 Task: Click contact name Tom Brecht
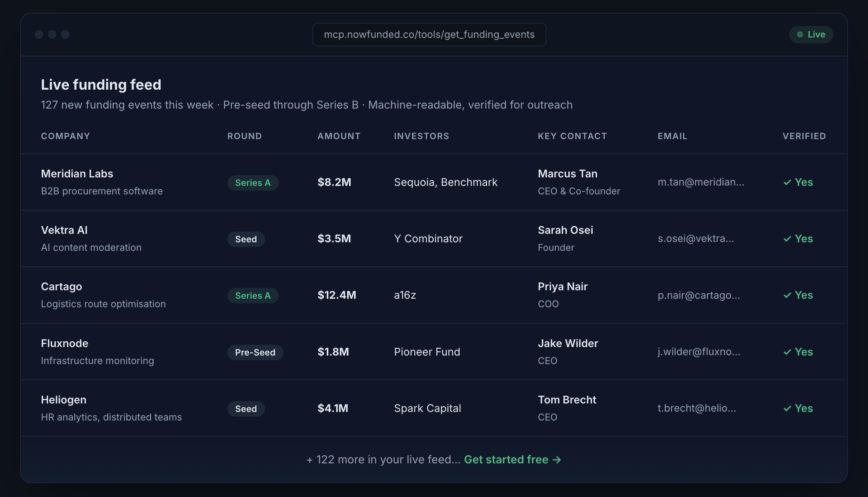pos(567,400)
